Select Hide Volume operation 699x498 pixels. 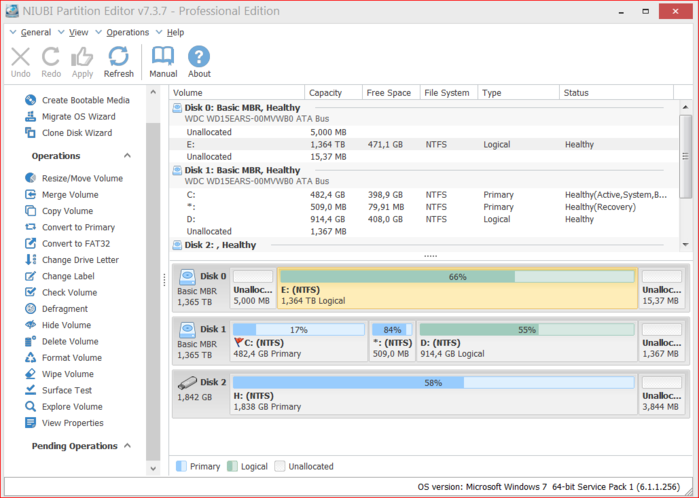coord(58,325)
